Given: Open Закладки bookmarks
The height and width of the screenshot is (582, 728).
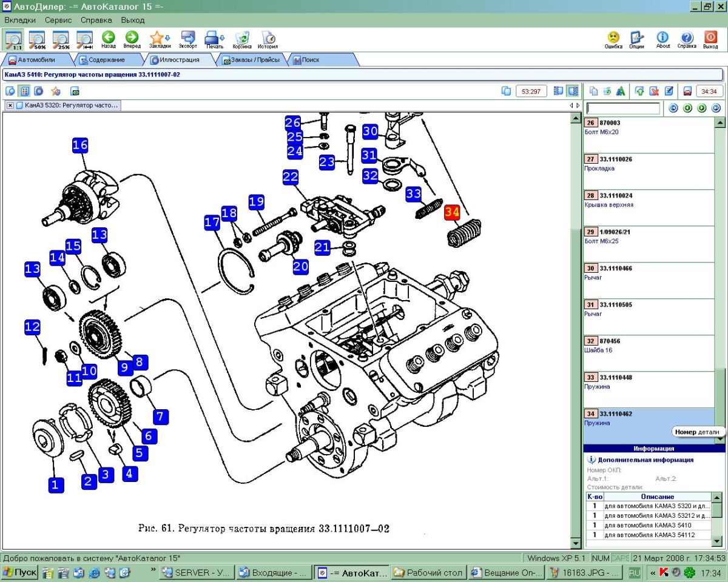Looking at the screenshot, I should [x=160, y=39].
